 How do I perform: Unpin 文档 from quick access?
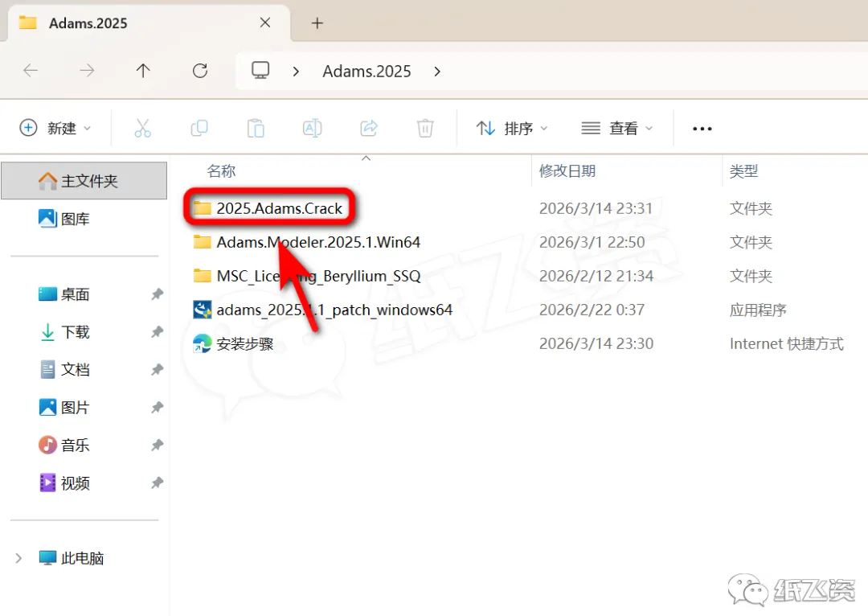158,369
